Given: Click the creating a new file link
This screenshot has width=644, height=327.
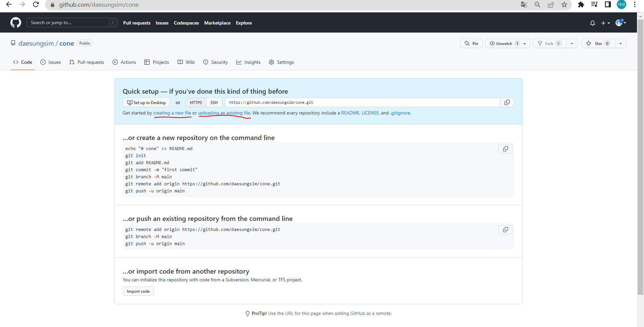Looking at the screenshot, I should [x=172, y=113].
